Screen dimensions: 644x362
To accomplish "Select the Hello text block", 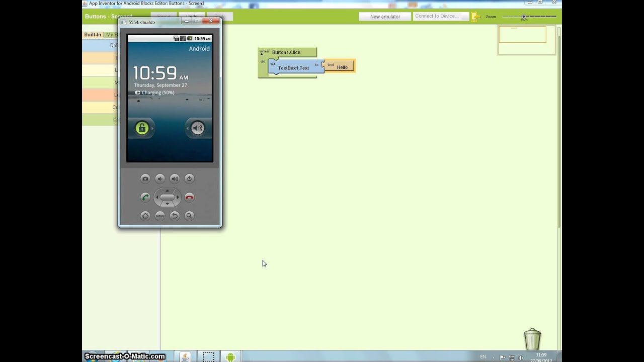I will (x=339, y=66).
